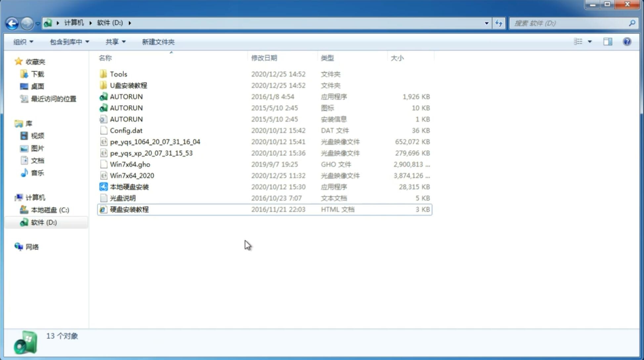Click 包含到库中 dropdown

[68, 42]
